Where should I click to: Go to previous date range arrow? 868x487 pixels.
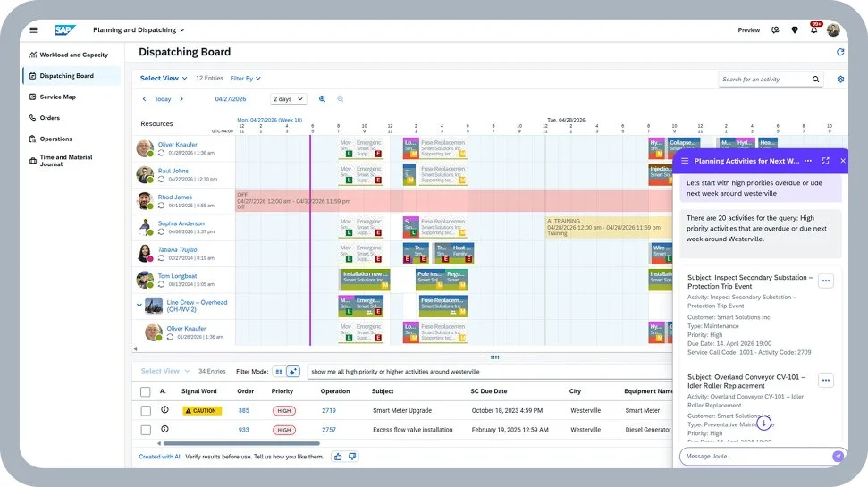pos(145,99)
